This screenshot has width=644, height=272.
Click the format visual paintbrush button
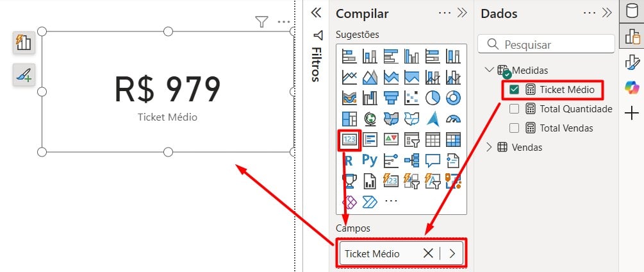pyautogui.click(x=24, y=74)
